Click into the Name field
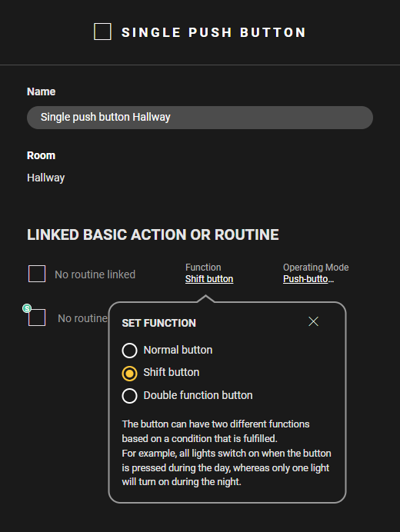The image size is (400, 532). coord(200,118)
